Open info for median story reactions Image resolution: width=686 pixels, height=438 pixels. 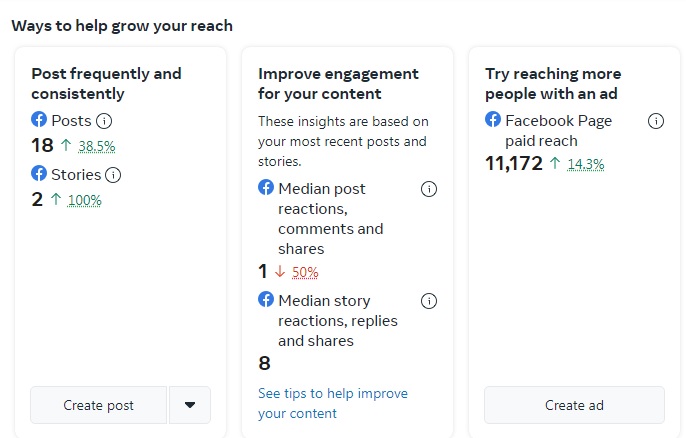(x=429, y=301)
